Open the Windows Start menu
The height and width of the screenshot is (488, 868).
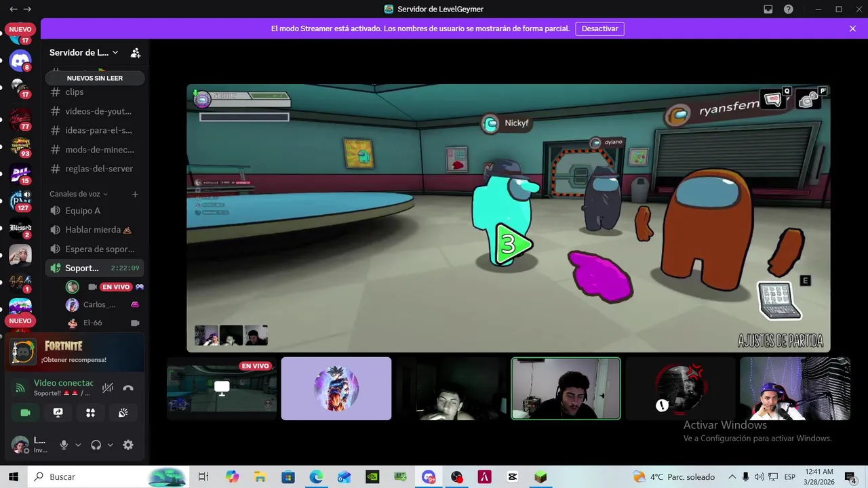pos(14,477)
